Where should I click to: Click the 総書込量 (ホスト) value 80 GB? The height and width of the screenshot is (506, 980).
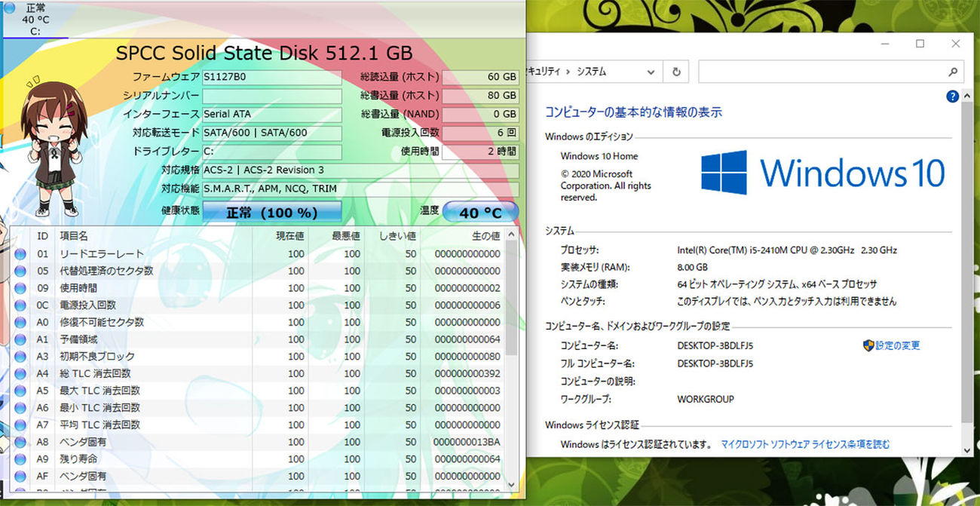[481, 96]
